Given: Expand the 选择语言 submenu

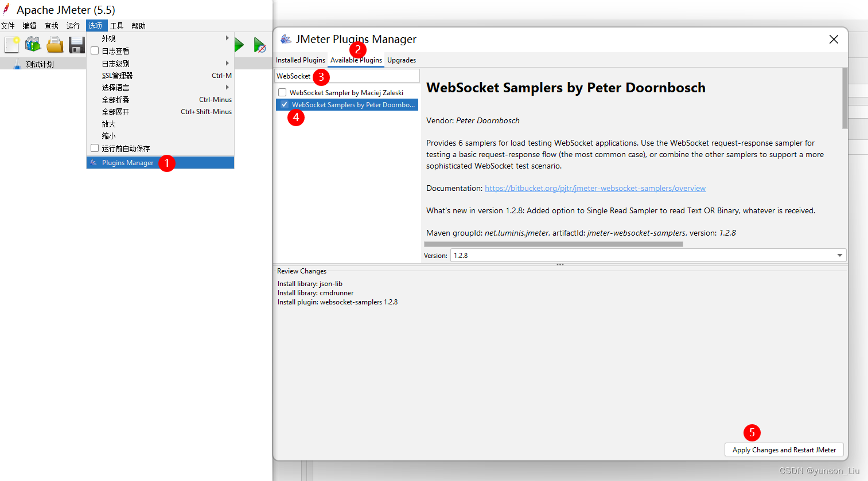Looking at the screenshot, I should [x=160, y=87].
